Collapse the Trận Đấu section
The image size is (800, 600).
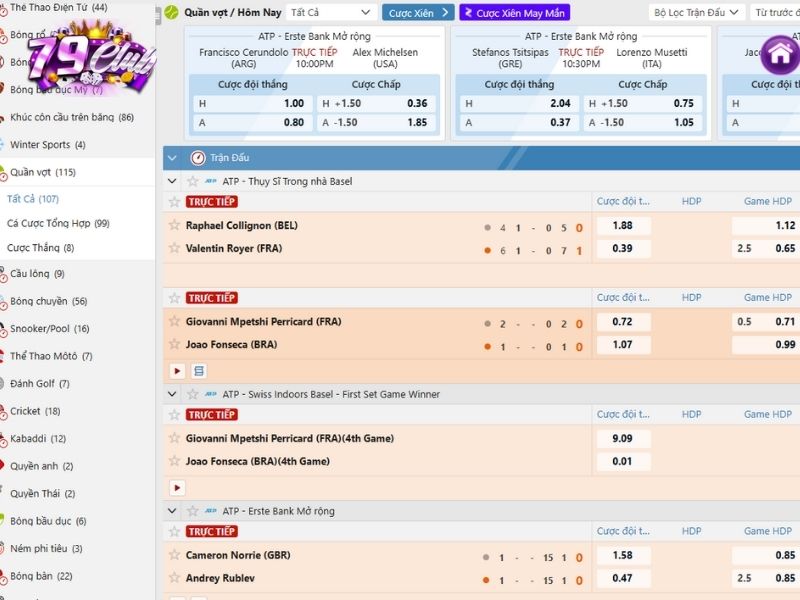coord(172,158)
